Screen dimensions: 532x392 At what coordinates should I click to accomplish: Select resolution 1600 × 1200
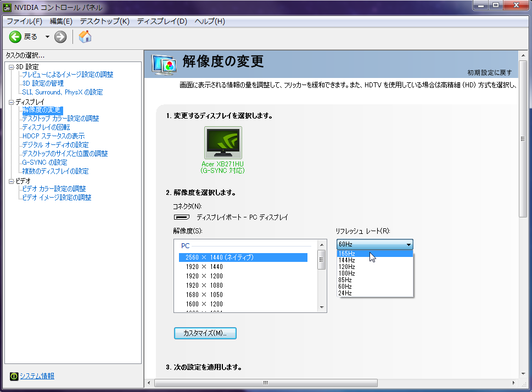pyautogui.click(x=243, y=304)
